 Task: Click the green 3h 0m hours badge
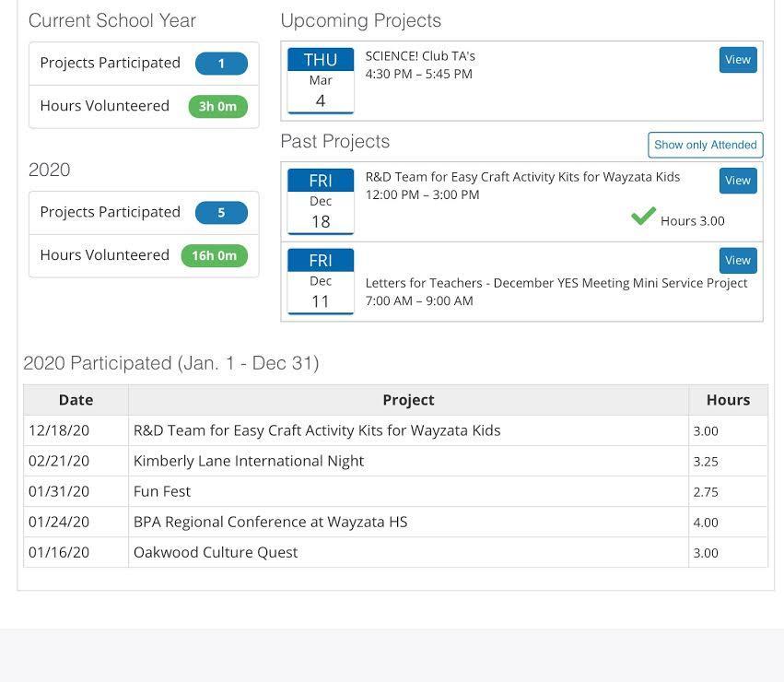(x=217, y=106)
